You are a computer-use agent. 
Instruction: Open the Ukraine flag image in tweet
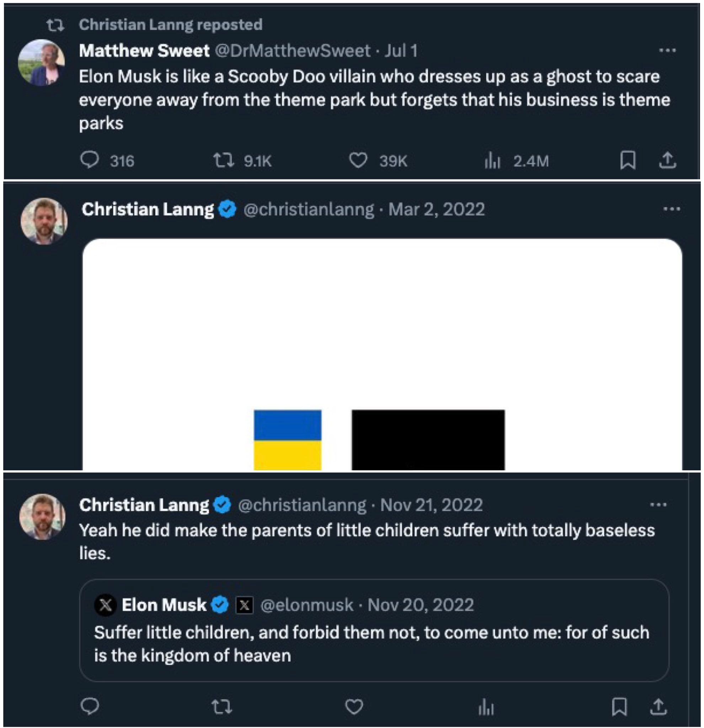click(x=288, y=440)
